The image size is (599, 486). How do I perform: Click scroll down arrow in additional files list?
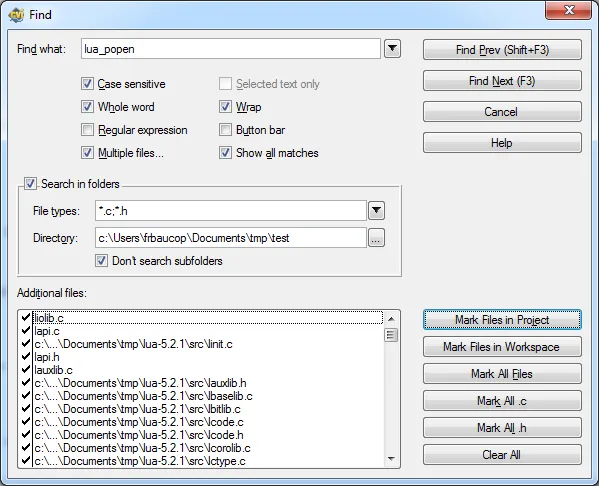391,459
